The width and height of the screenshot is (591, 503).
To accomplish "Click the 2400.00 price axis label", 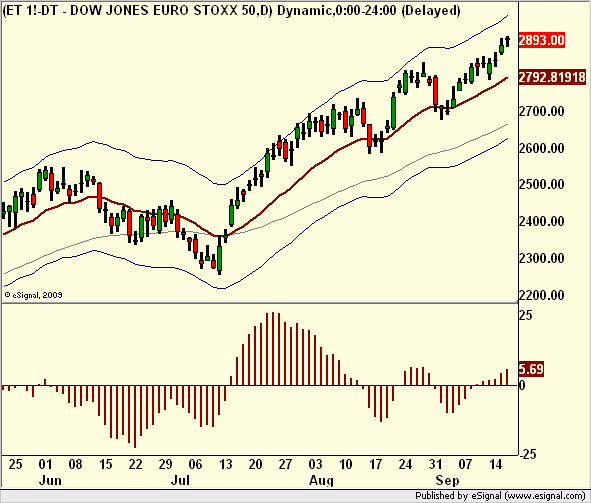I will click(542, 221).
